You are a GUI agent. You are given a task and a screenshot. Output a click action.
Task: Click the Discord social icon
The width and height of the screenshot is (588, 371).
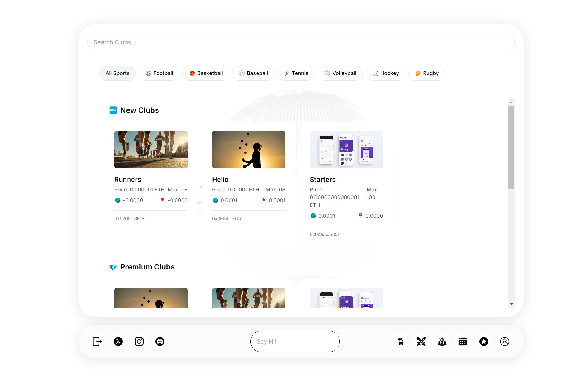click(160, 341)
